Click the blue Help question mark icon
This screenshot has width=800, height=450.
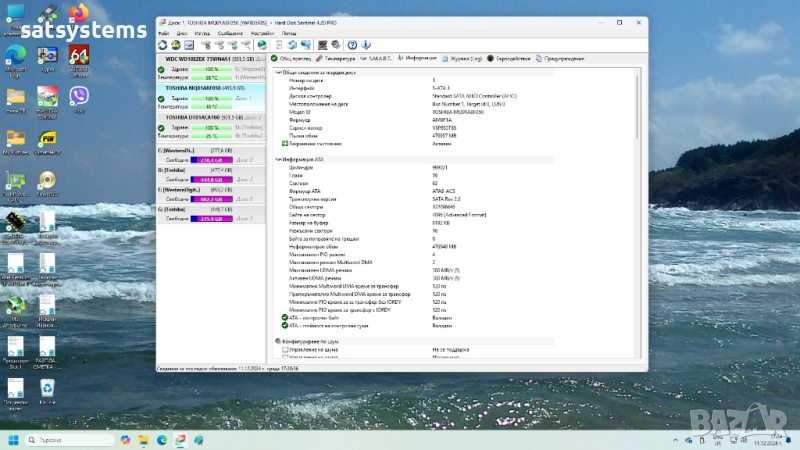coord(352,44)
